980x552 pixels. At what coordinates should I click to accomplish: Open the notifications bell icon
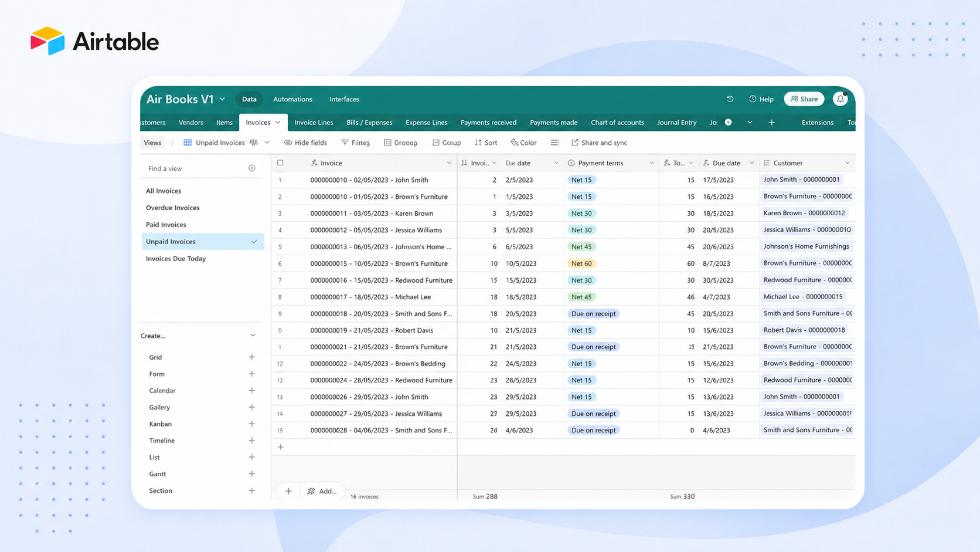tap(841, 99)
